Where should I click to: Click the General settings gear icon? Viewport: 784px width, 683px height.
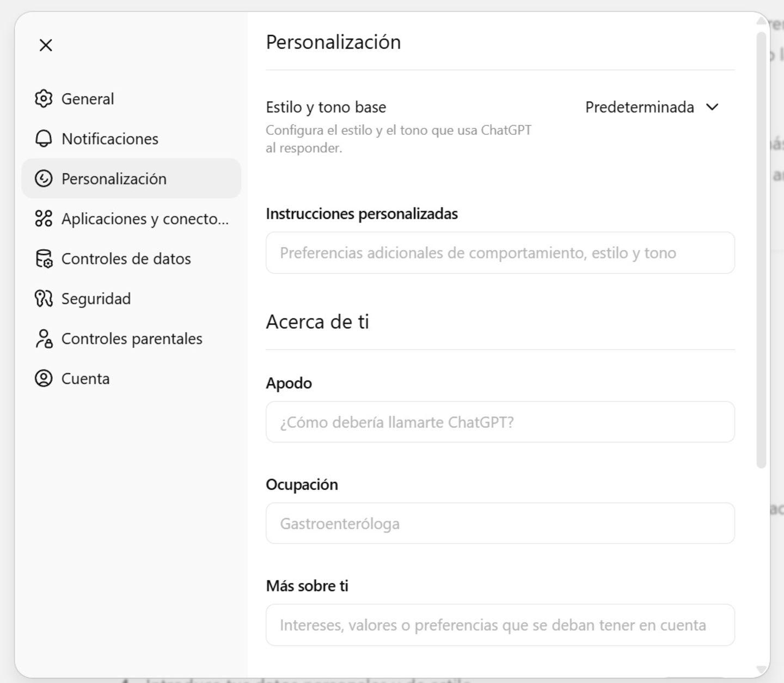click(x=44, y=99)
